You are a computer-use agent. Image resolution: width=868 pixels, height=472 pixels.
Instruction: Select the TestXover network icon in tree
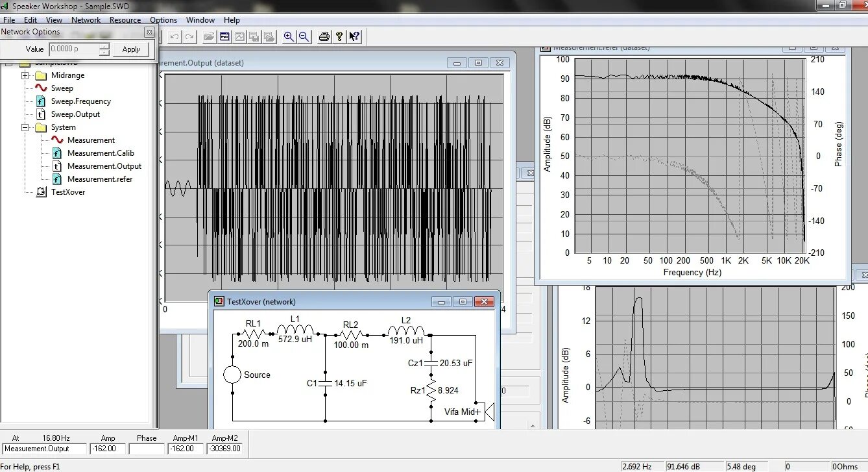pos(41,192)
